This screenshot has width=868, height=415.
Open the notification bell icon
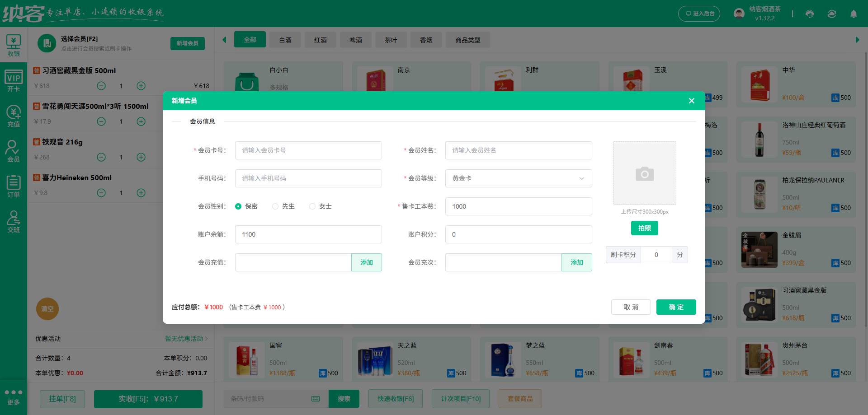click(x=854, y=14)
